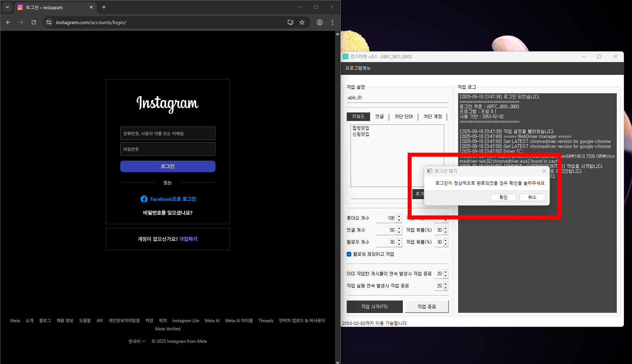Click the abfc.01 setting name field
Screen dimensions: 632x364
pos(398,98)
